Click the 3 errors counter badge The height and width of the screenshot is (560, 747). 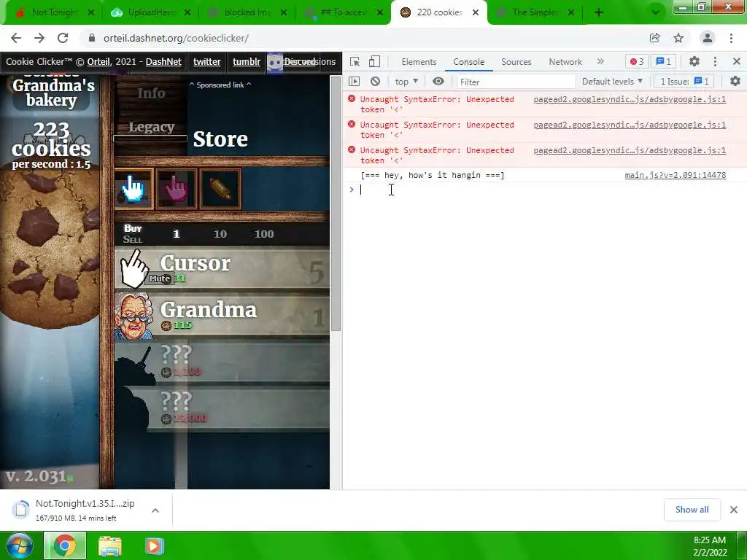click(636, 61)
